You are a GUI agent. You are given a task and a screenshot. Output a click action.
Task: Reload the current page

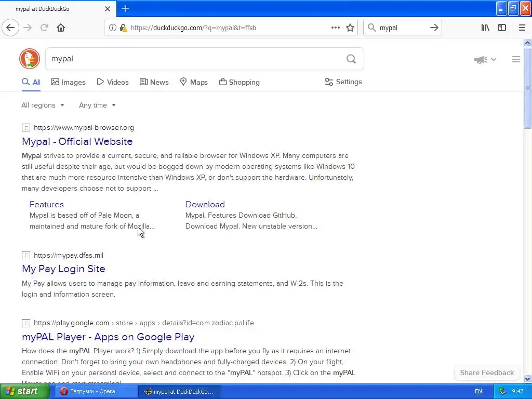45,28
